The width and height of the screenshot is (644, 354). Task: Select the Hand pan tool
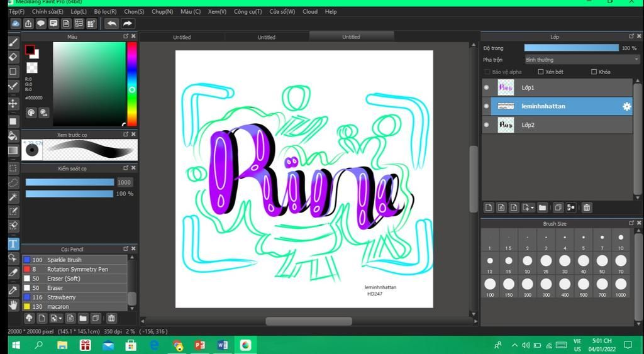pos(13,305)
